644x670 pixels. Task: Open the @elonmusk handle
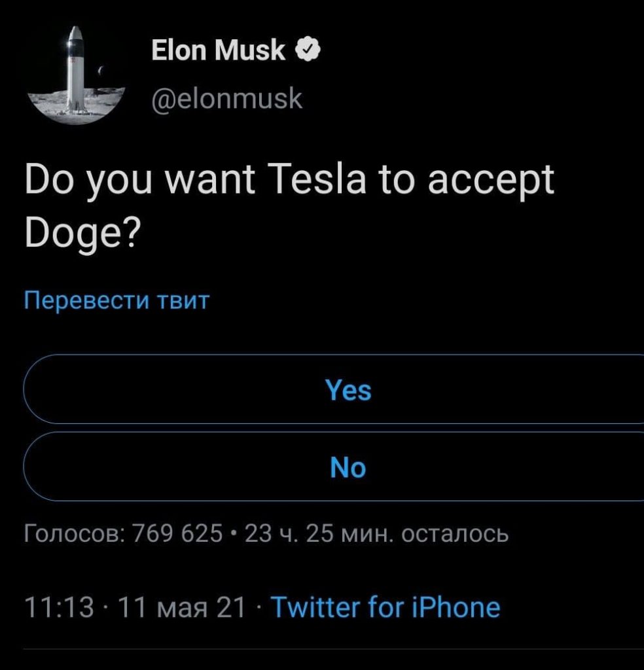pyautogui.click(x=227, y=99)
